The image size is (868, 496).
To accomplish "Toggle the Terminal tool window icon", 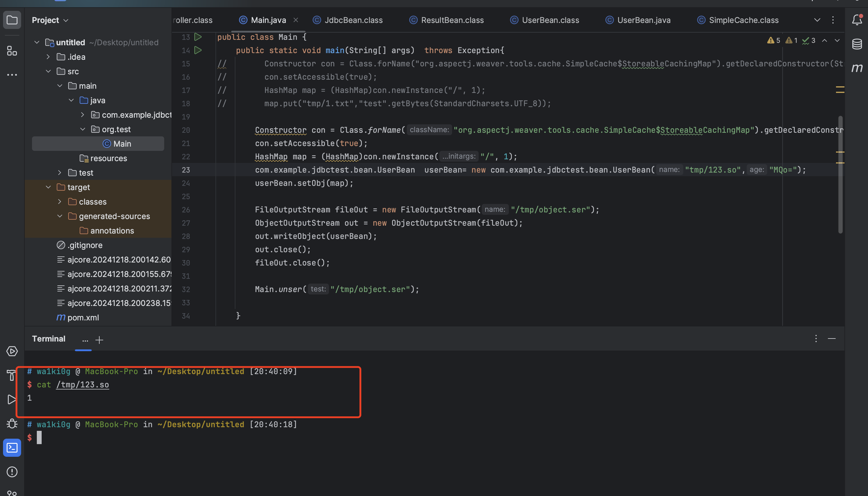I will [x=12, y=448].
